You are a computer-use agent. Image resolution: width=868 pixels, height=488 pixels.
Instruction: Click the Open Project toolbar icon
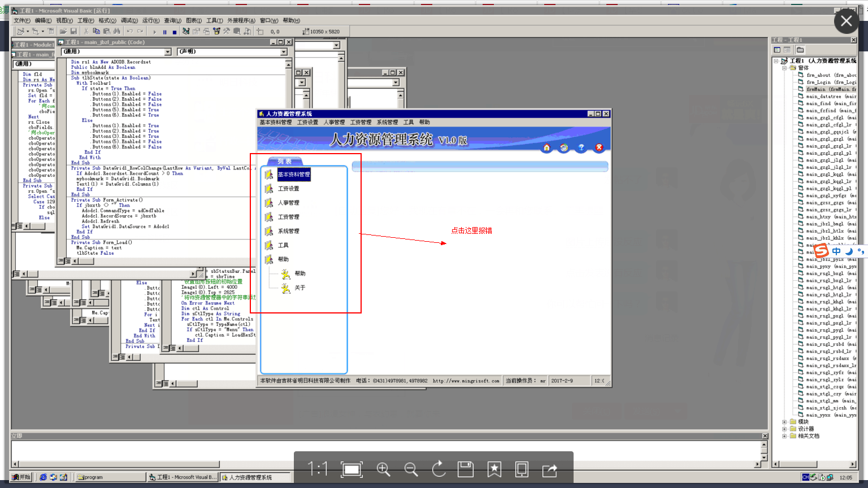pyautogui.click(x=63, y=32)
